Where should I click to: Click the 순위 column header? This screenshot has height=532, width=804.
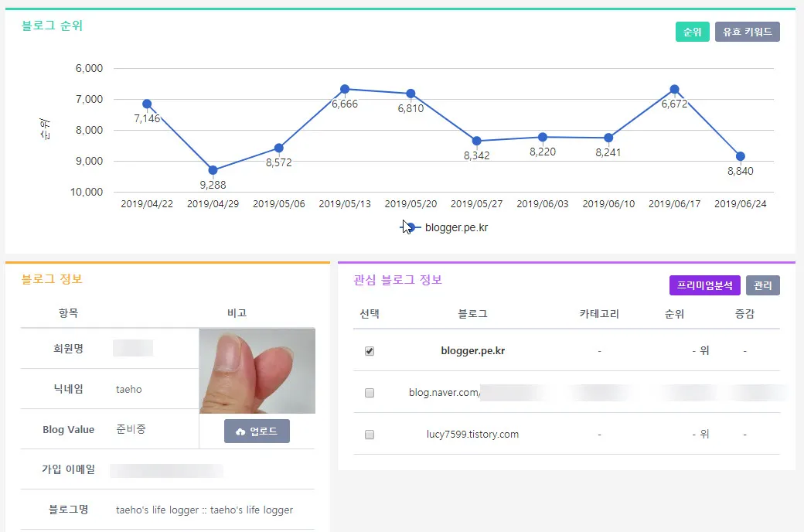click(x=674, y=314)
